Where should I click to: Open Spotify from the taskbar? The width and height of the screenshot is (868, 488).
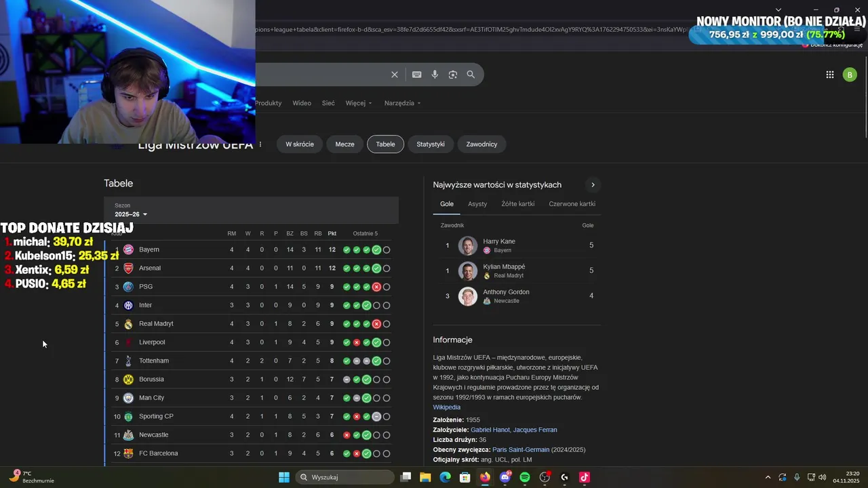(x=525, y=477)
